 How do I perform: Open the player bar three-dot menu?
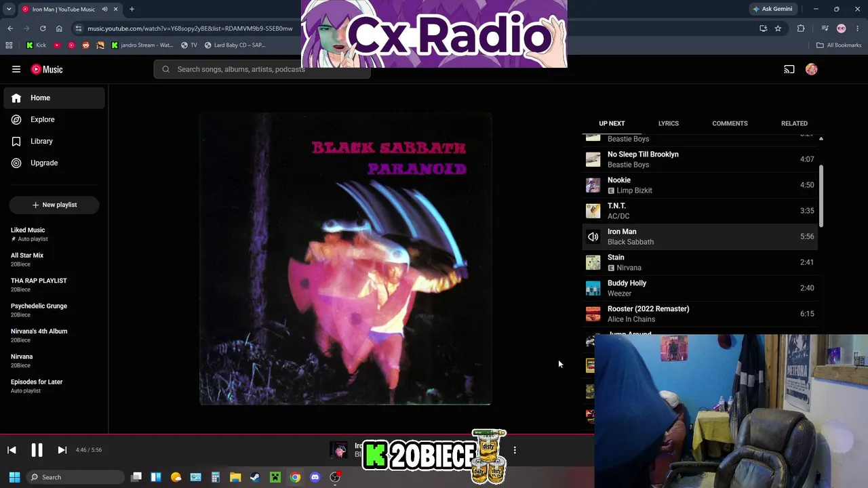click(x=515, y=450)
